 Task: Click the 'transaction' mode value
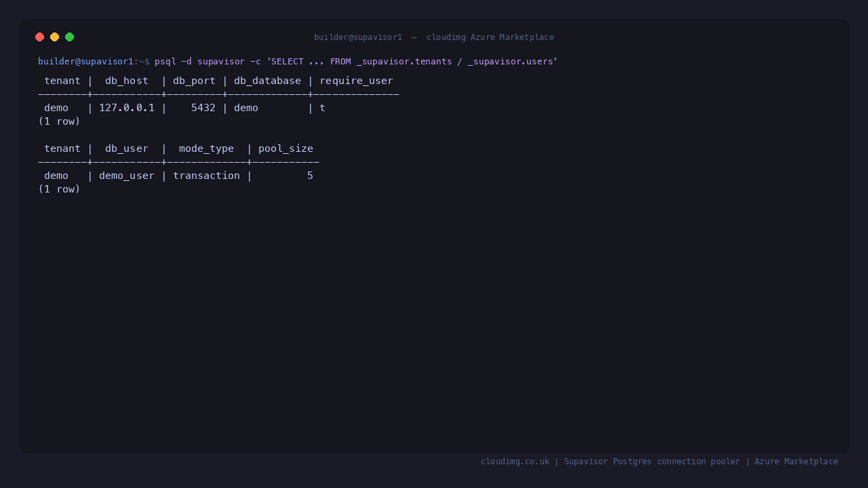click(206, 176)
